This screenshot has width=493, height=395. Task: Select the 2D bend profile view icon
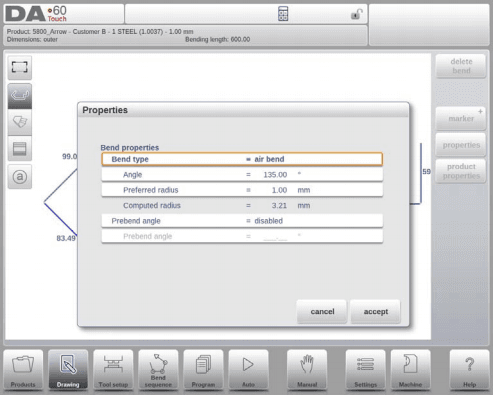pyautogui.click(x=20, y=96)
